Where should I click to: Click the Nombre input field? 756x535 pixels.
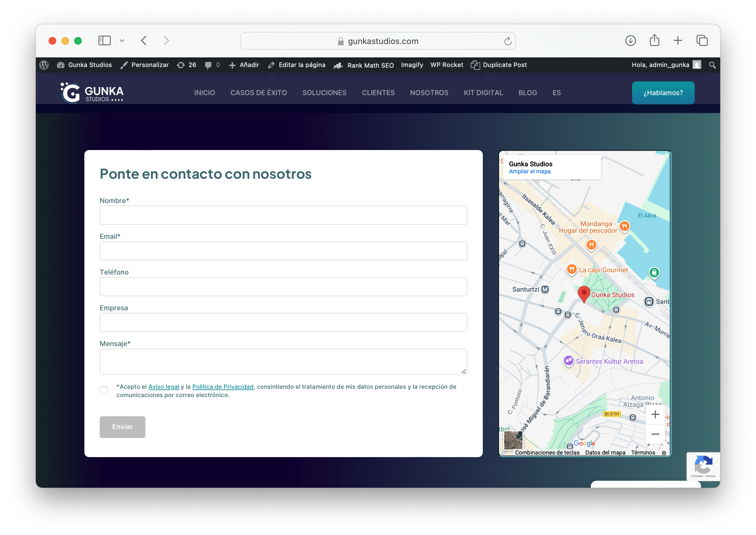pos(283,215)
